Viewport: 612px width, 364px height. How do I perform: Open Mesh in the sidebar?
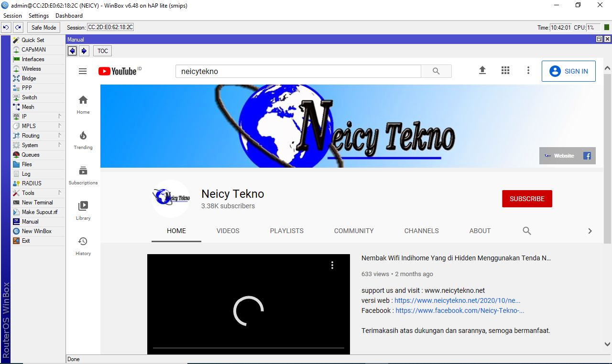(x=38, y=107)
